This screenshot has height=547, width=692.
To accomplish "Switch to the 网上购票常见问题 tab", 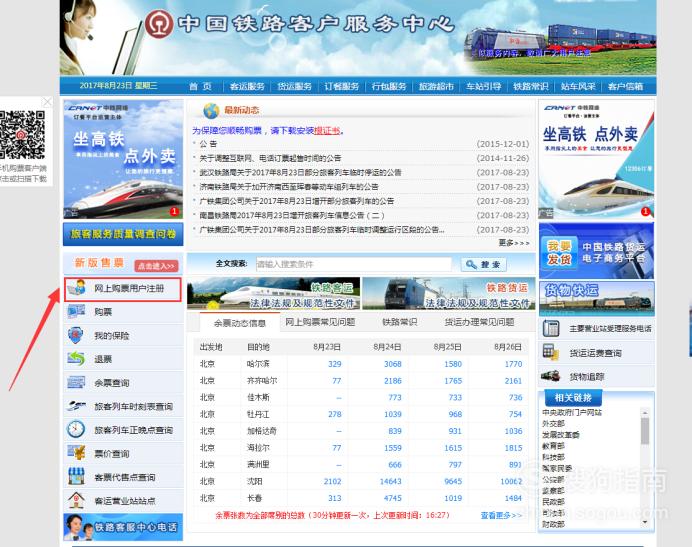I will [320, 322].
